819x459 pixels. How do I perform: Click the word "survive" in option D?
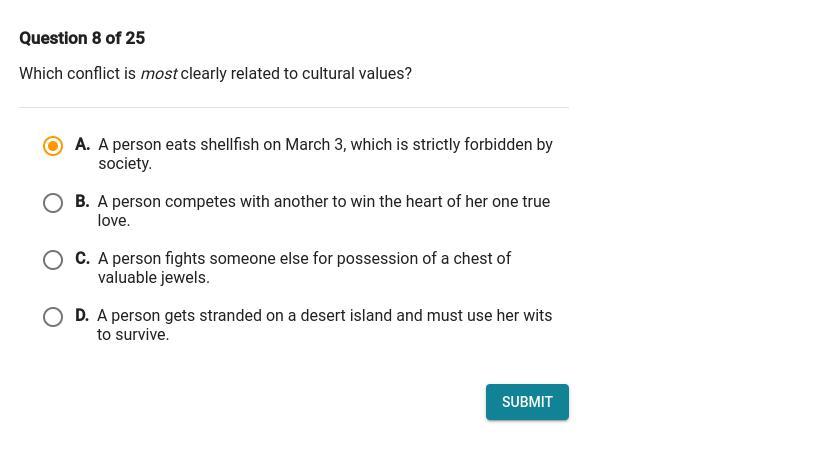click(x=142, y=335)
